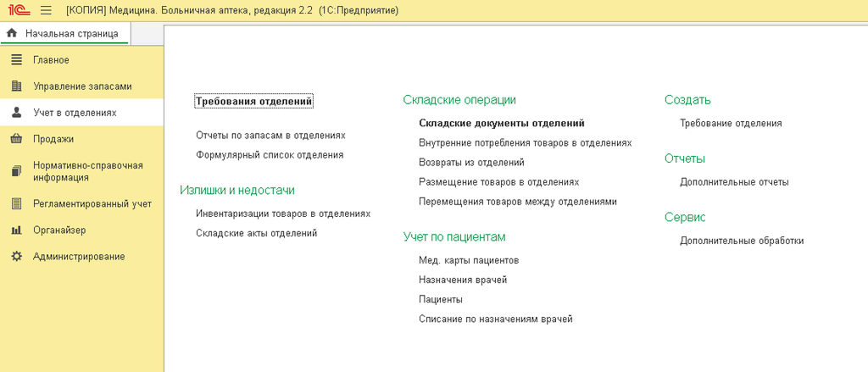The image size is (868, 372).
Task: Open Складские документы отделений
Action: (x=501, y=123)
